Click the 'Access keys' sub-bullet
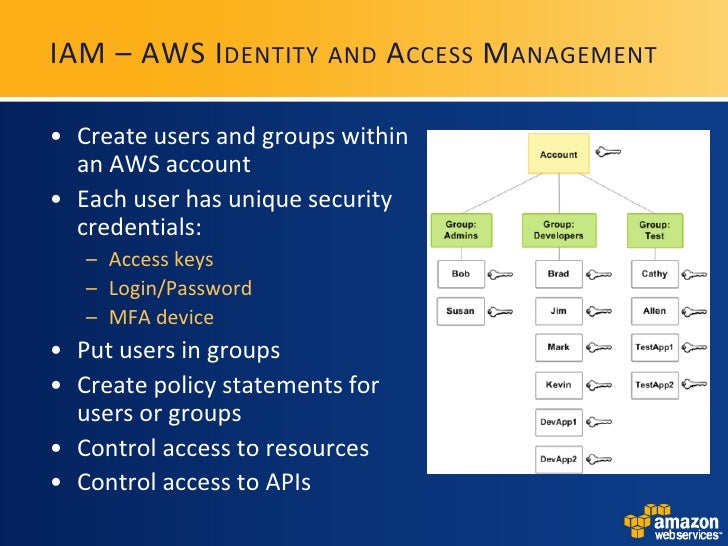The width and height of the screenshot is (728, 546). [161, 260]
